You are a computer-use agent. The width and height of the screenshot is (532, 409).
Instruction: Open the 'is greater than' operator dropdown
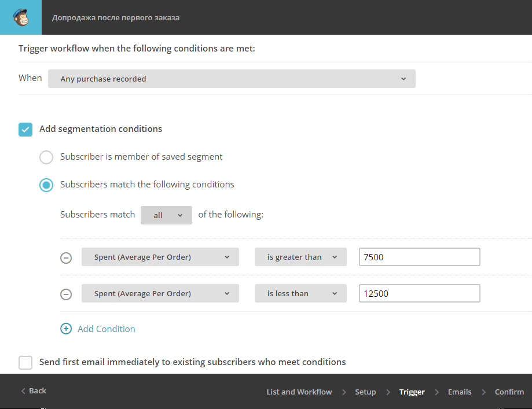point(300,257)
